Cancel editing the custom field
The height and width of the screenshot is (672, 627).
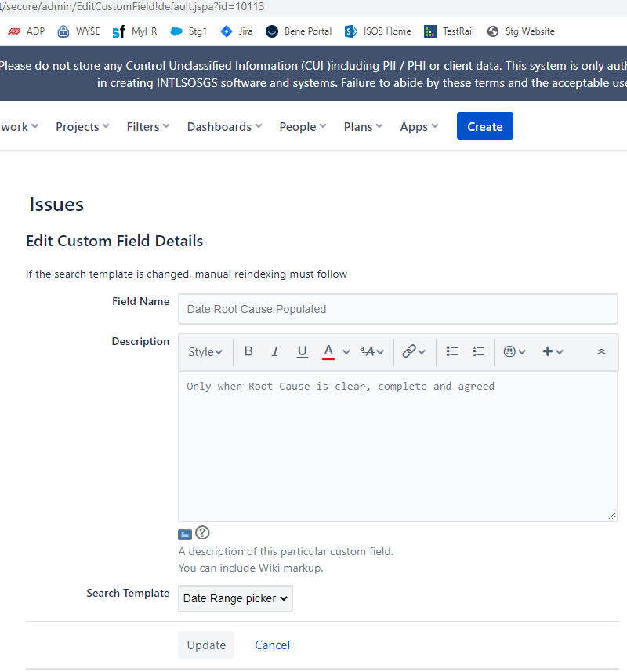[272, 645]
